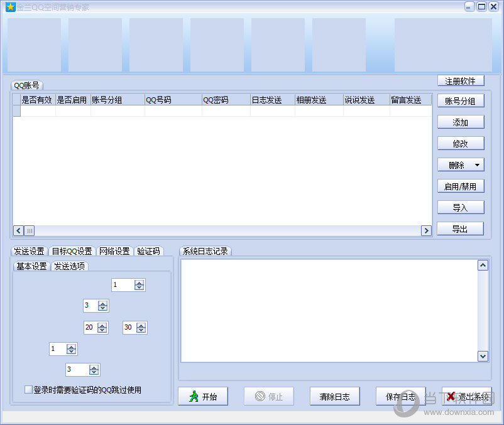Click the 是否有效 column header
Viewport: 504px width, 425px height.
click(38, 100)
